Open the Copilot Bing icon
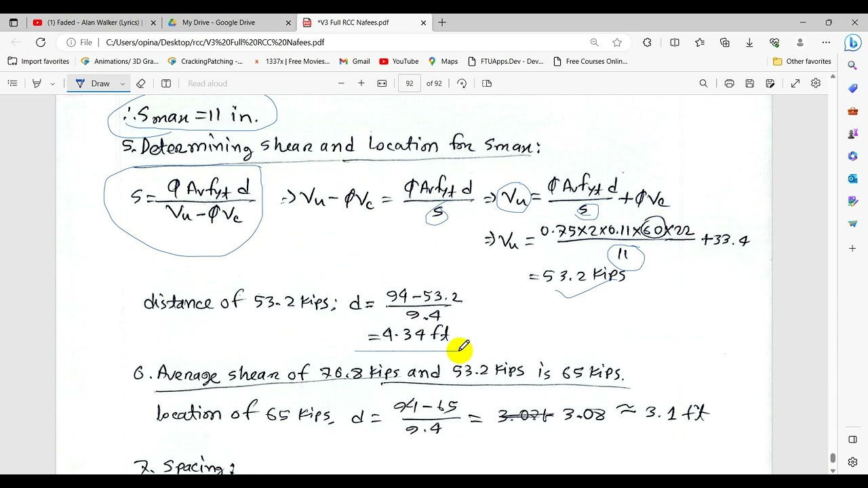 point(852,42)
